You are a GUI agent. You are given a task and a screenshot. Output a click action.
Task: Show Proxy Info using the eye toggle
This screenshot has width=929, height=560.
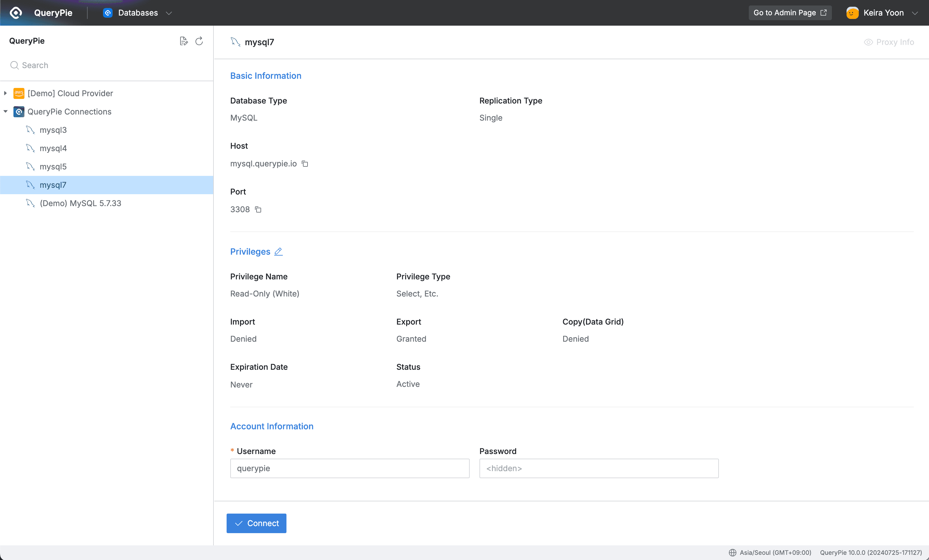[868, 42]
